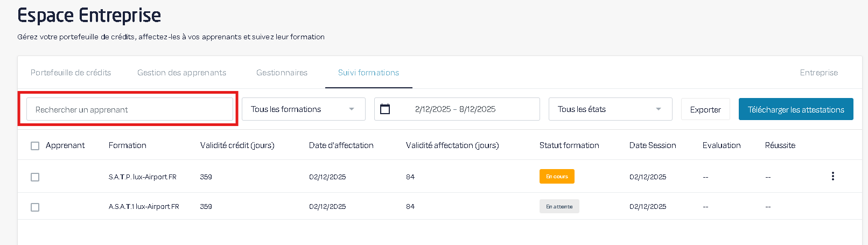Open the Entreprise tab

[x=818, y=73]
